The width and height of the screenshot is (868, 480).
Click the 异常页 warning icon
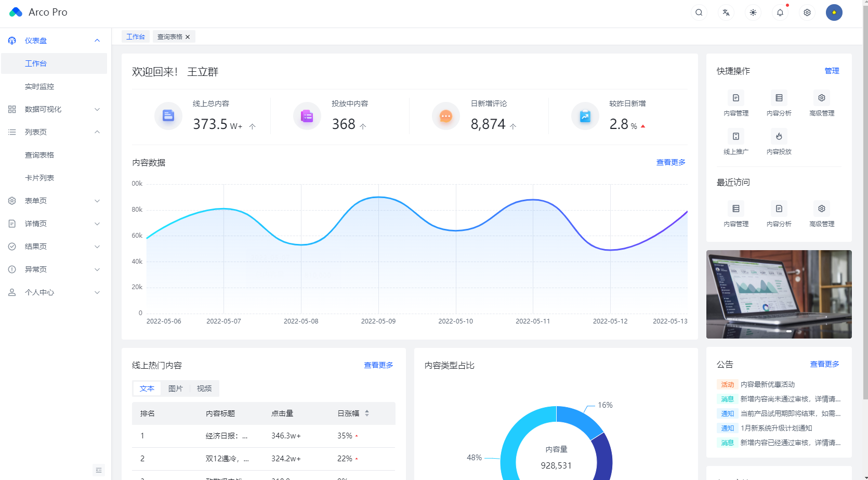click(12, 269)
